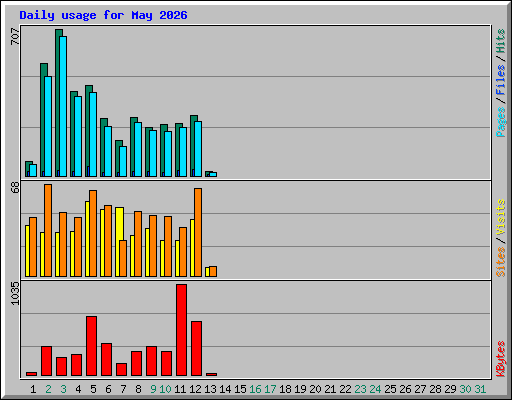Click the KBytes legend label
512x400 pixels.
click(x=500, y=359)
